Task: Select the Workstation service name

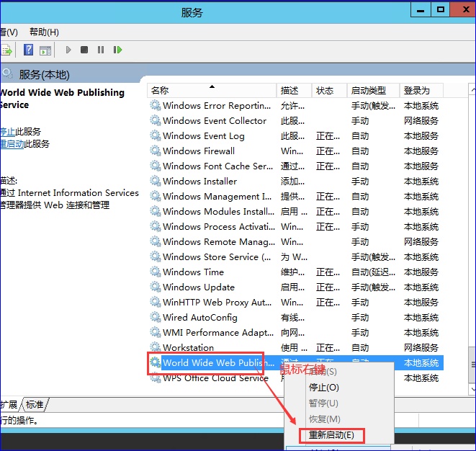Action: (188, 347)
